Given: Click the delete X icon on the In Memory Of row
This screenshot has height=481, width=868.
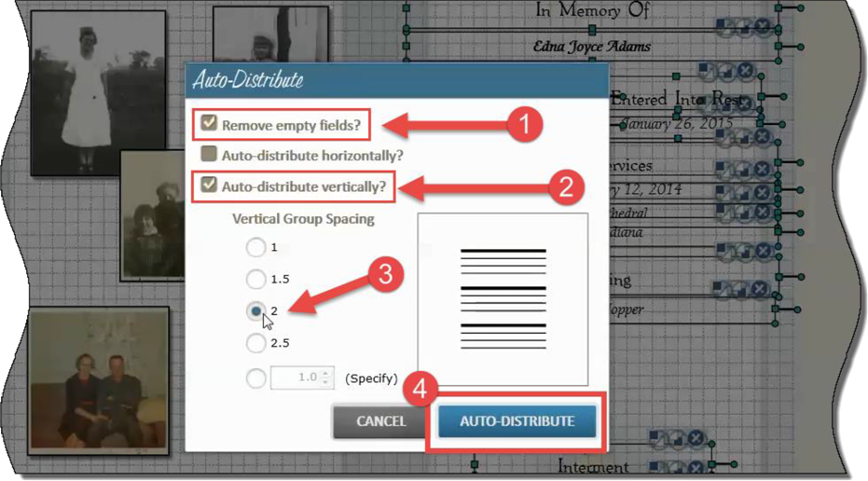Looking at the screenshot, I should coord(763,25).
